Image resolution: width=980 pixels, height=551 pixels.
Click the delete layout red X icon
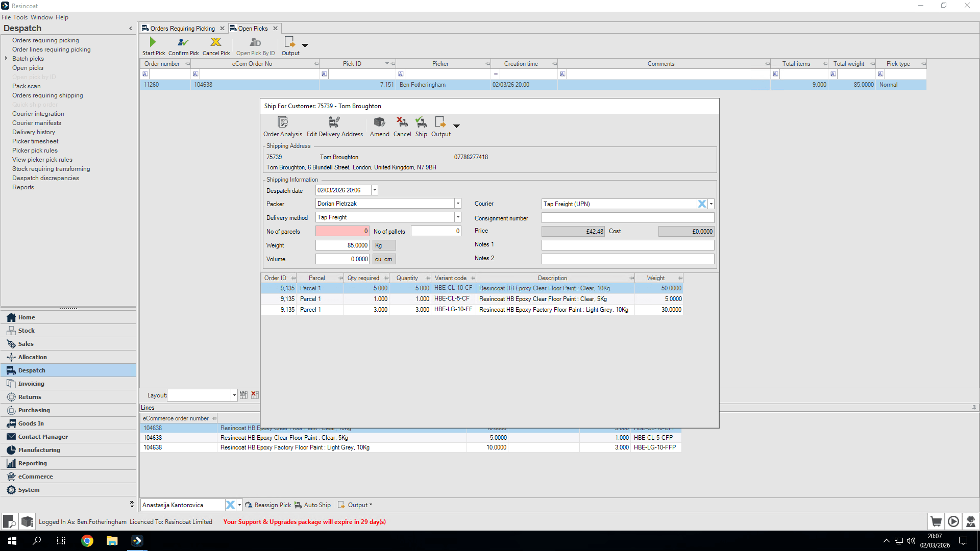[255, 395]
